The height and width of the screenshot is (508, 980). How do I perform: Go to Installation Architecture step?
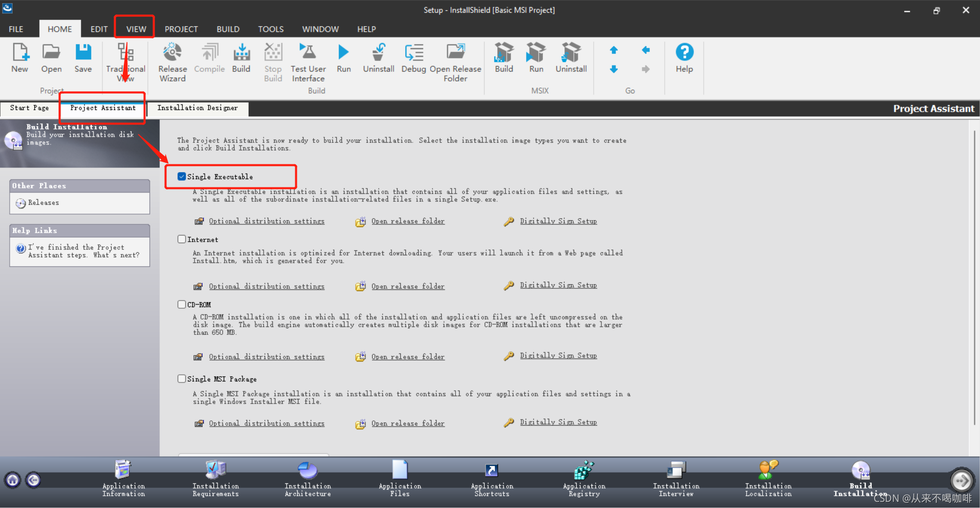click(x=308, y=479)
